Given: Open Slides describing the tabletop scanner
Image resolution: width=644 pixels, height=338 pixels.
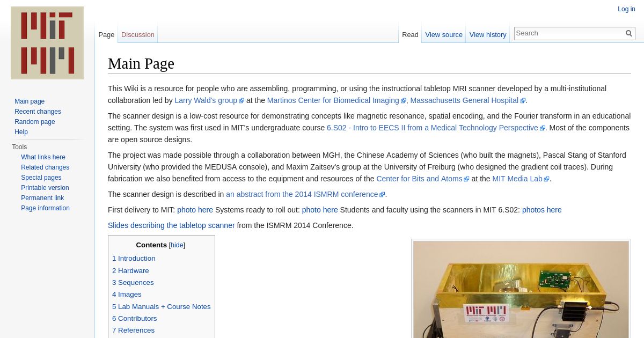Looking at the screenshot, I should click(x=171, y=225).
